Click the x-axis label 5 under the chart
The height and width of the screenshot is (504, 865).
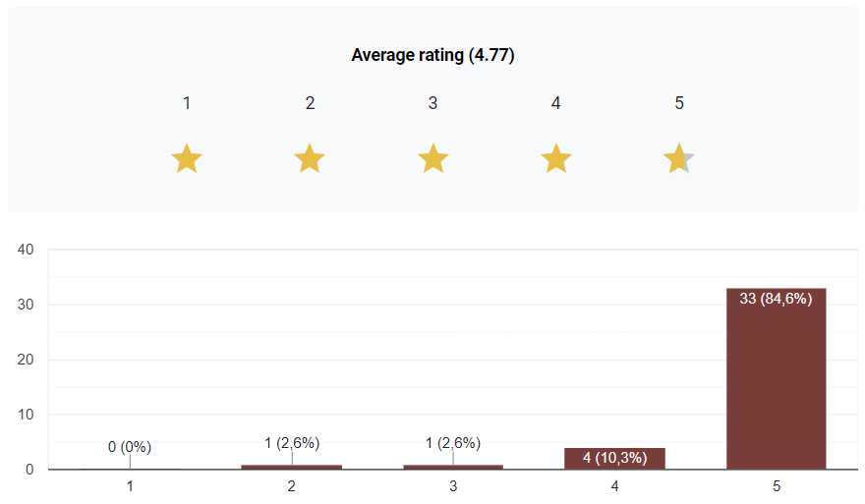pyautogui.click(x=776, y=485)
